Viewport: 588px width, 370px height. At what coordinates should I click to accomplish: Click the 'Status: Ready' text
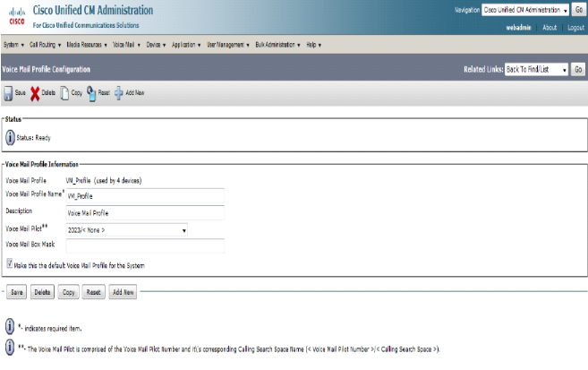coord(33,138)
